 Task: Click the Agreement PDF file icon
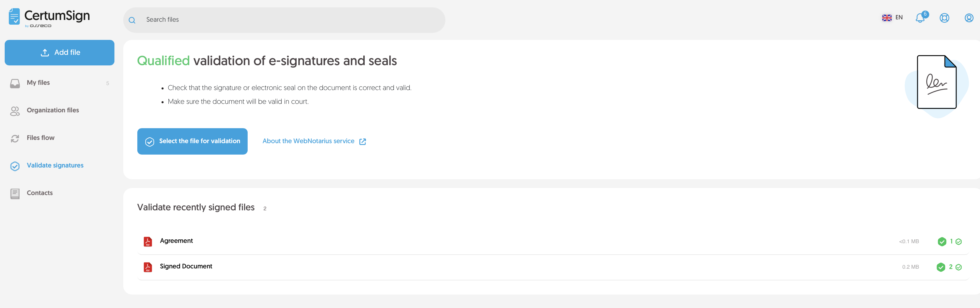[148, 241]
